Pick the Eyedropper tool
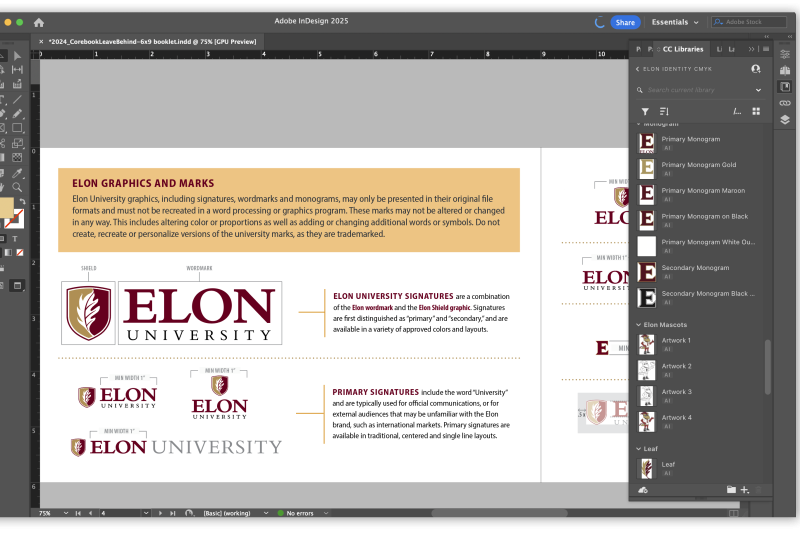The height and width of the screenshot is (533, 800). click(17, 173)
